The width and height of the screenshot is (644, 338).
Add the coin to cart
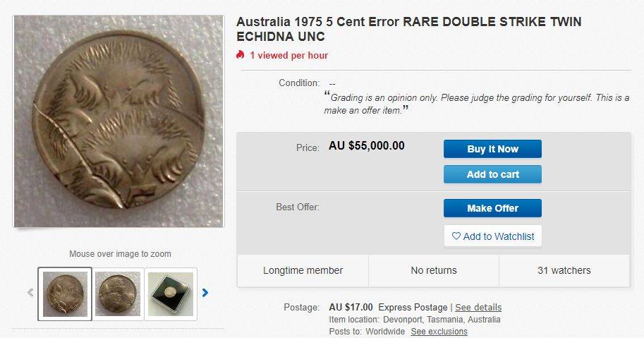pos(492,174)
